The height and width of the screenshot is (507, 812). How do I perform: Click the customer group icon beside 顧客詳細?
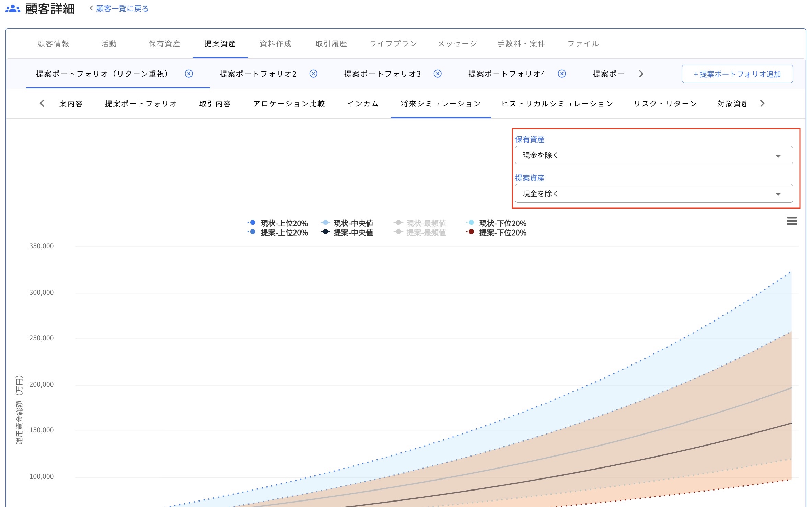coord(12,8)
